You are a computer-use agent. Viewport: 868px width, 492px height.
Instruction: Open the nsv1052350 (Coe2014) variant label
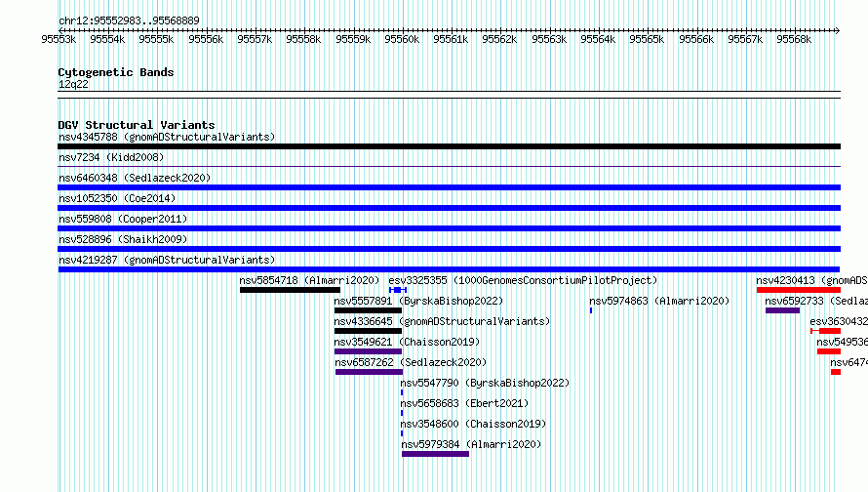pos(117,198)
